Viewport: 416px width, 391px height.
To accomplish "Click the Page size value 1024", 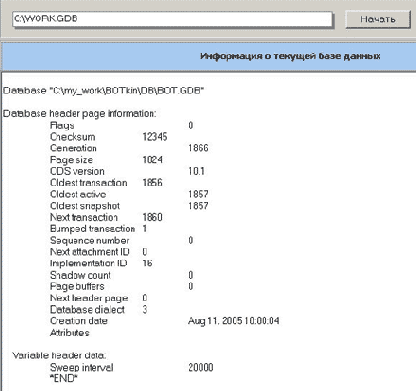I will click(152, 160).
